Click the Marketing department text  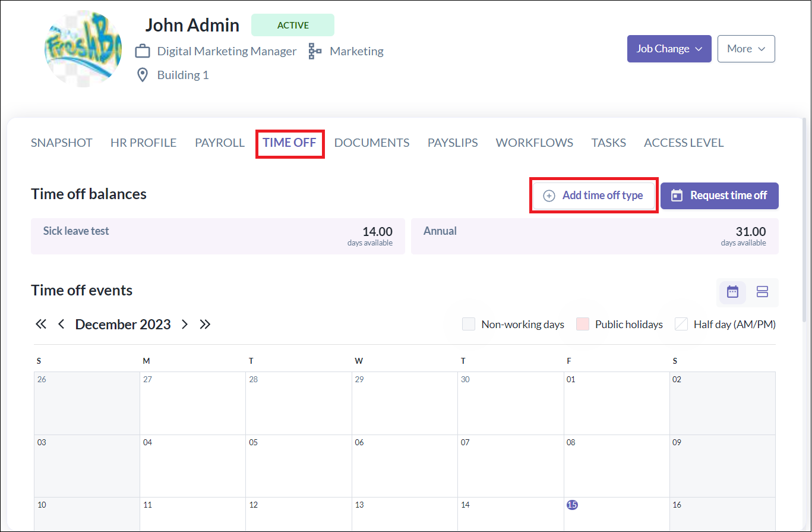[x=356, y=51]
